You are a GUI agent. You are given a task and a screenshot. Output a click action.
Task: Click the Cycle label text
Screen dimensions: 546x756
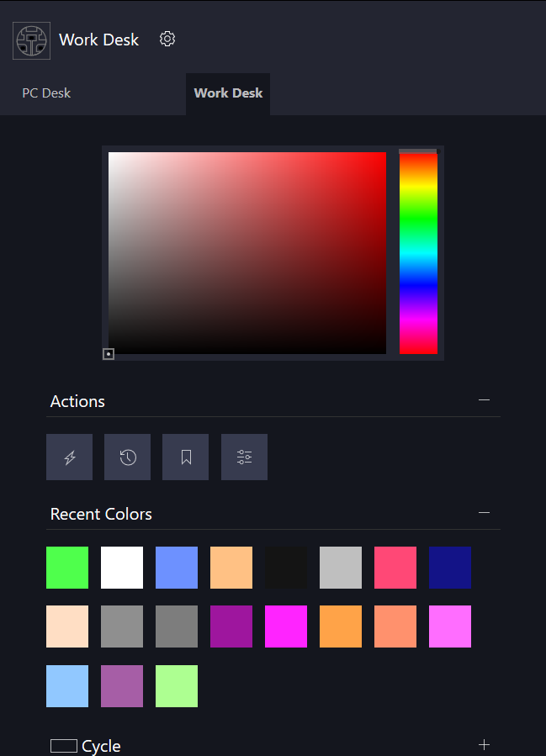pyautogui.click(x=101, y=746)
